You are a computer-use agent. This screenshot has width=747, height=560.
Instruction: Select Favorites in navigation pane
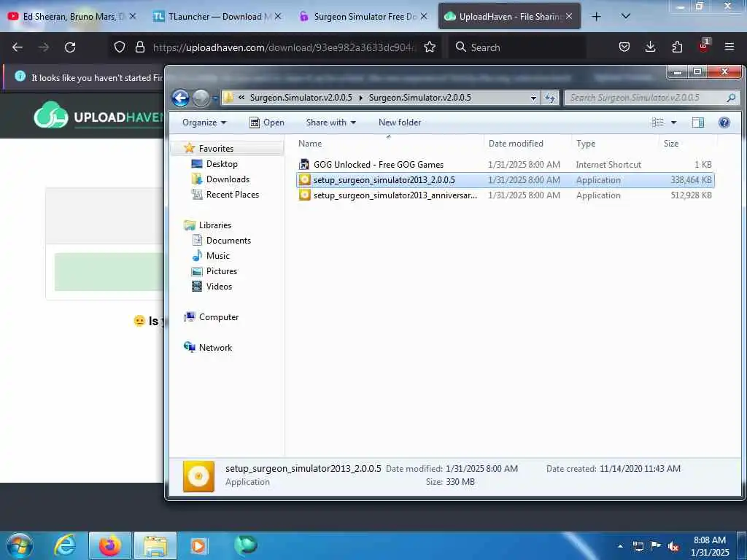pos(216,149)
